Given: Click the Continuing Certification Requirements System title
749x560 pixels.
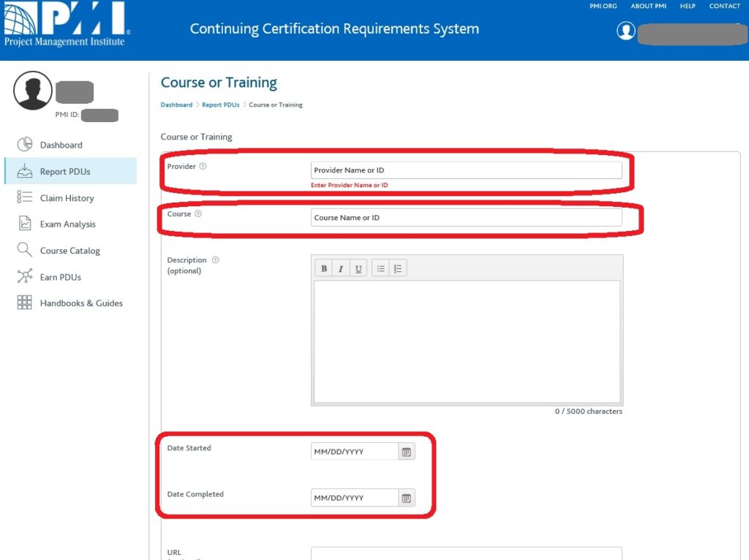Looking at the screenshot, I should pyautogui.click(x=334, y=29).
